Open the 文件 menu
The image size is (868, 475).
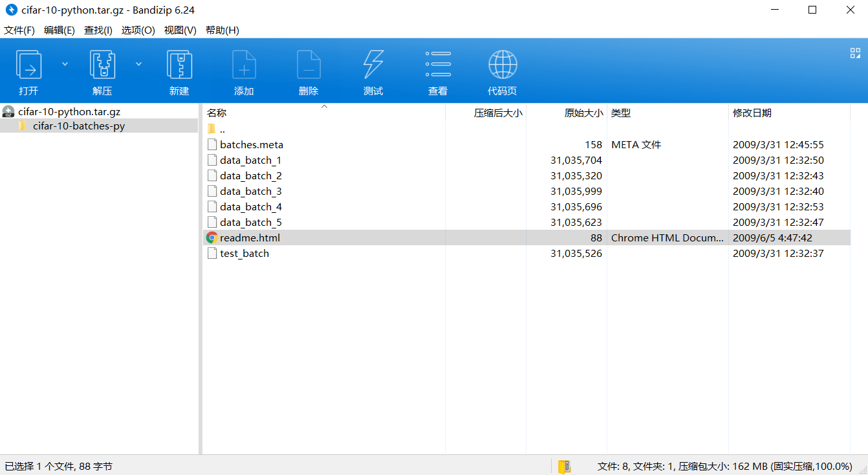point(19,30)
